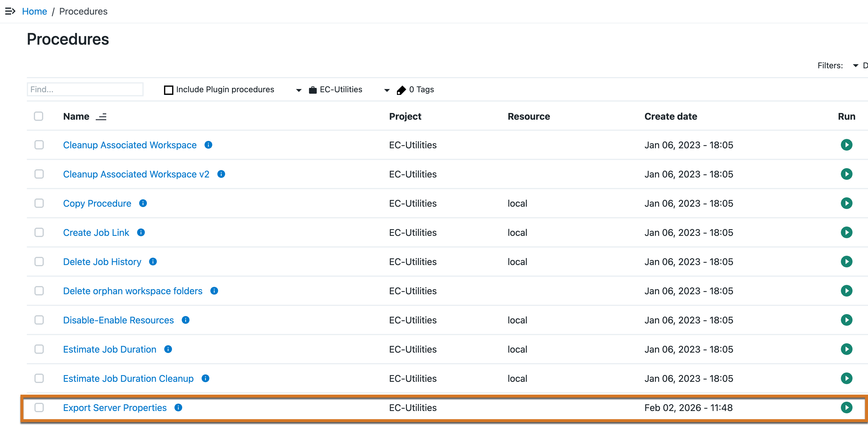This screenshot has height=425, width=868.
Task: Expand the Include Plugin procedures dropdown arrow
Action: (298, 90)
